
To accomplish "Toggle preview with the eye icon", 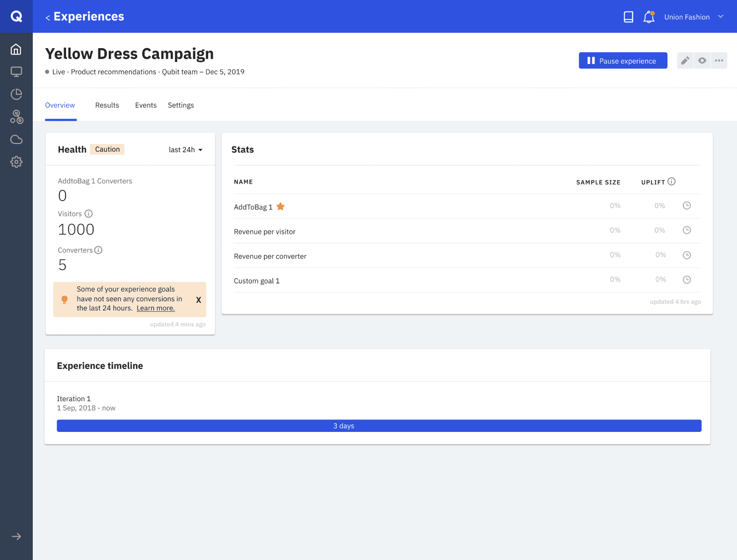I will [702, 61].
